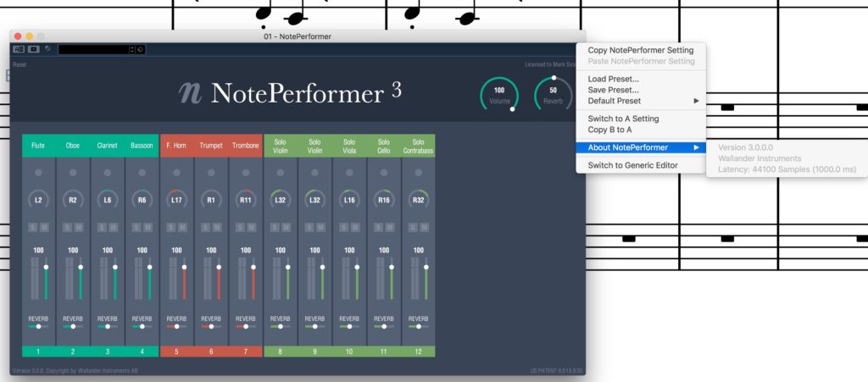Solo the Bassoon channel
This screenshot has height=382, width=868.
tap(136, 228)
